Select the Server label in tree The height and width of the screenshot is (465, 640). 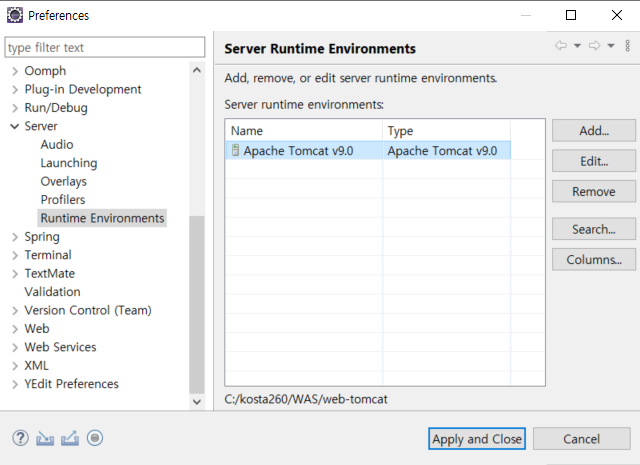coord(41,126)
